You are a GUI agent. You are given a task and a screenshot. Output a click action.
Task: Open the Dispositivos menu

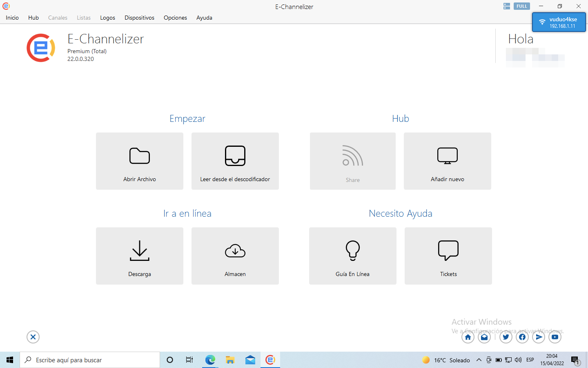(139, 18)
